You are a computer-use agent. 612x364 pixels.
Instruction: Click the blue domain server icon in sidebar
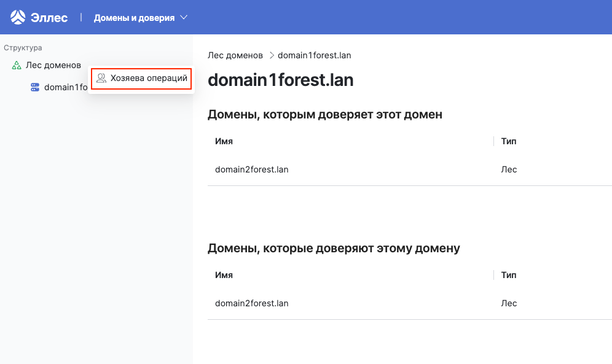tap(35, 87)
